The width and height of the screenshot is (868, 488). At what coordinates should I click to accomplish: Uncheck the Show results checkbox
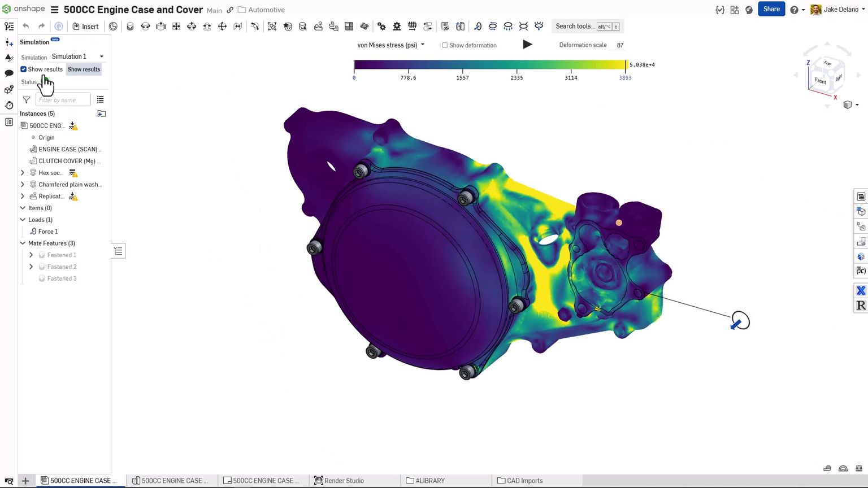(23, 69)
